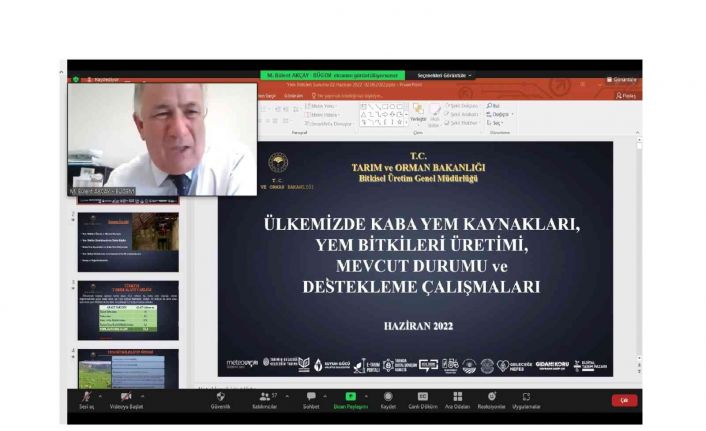
Task: Open the Güvenlik shield icon
Action: (220, 397)
